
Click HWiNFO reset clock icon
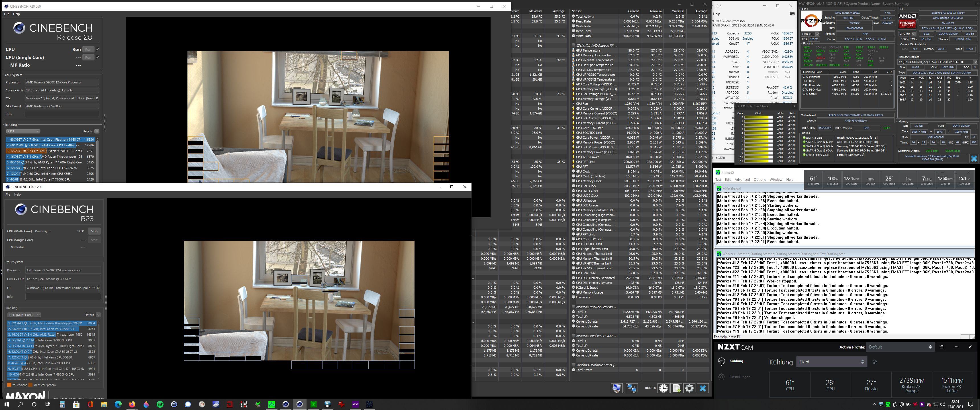point(663,388)
